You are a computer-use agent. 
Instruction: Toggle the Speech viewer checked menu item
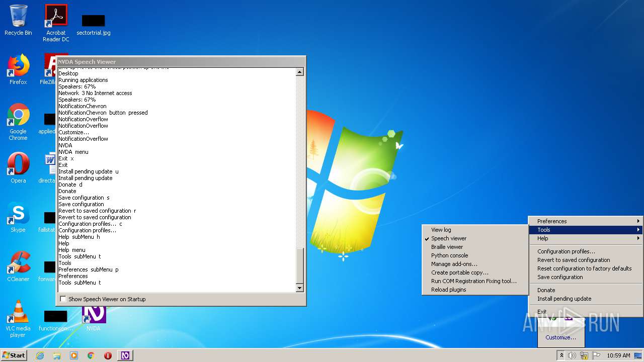(x=474, y=238)
